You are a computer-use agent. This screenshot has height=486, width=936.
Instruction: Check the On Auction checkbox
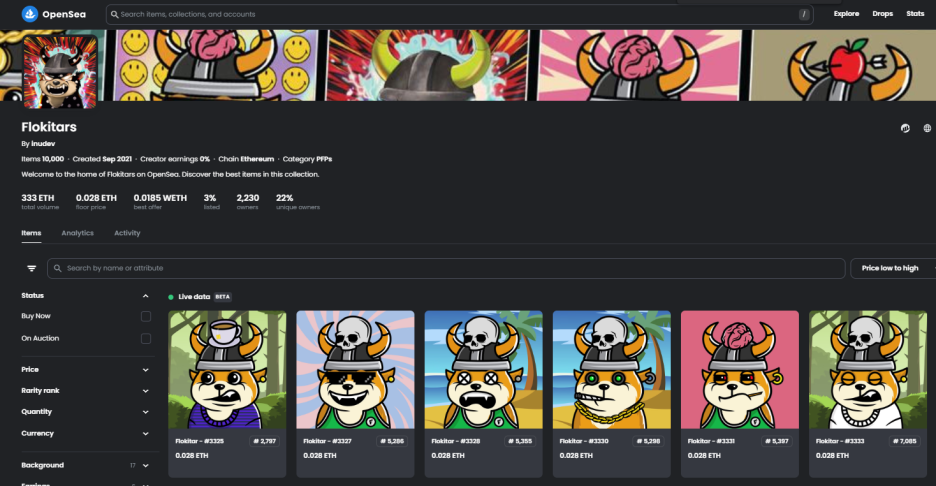[x=146, y=339]
